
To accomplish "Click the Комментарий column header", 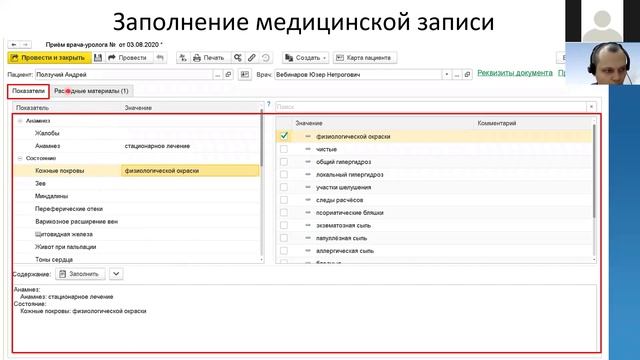I will 497,123.
